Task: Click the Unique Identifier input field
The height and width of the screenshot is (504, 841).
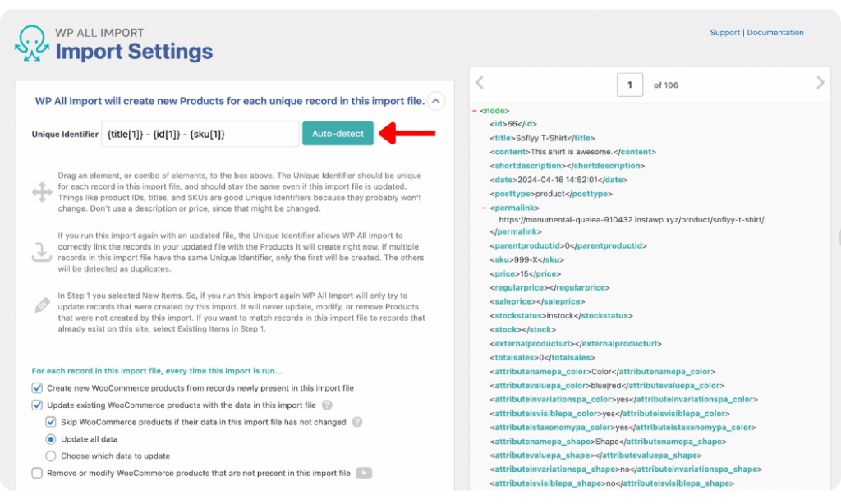Action: tap(200, 134)
